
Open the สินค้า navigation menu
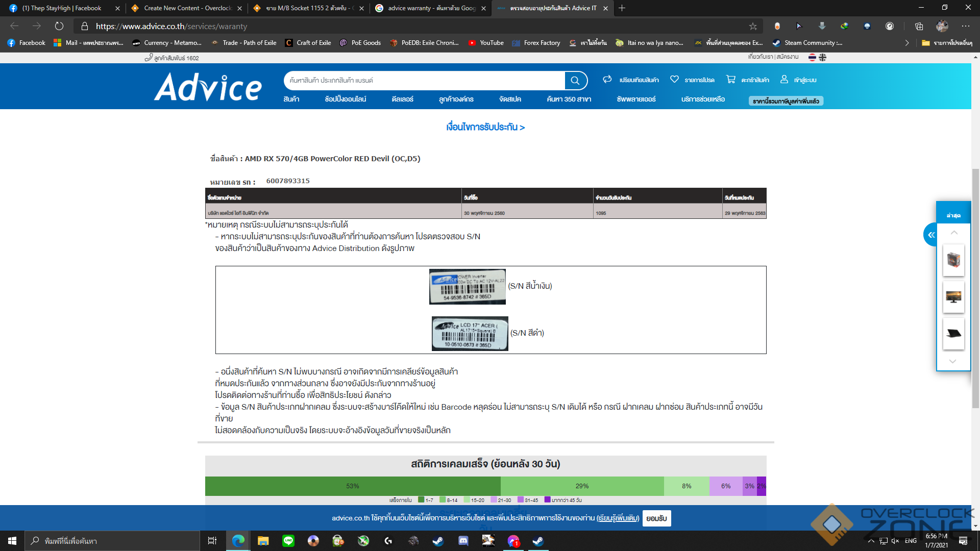[x=291, y=99]
